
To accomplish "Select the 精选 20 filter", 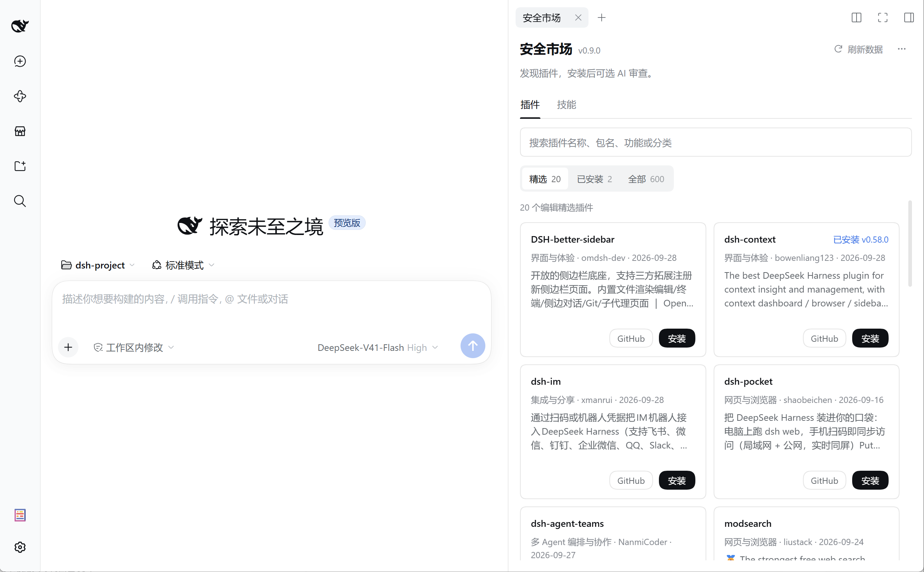I will tap(545, 179).
